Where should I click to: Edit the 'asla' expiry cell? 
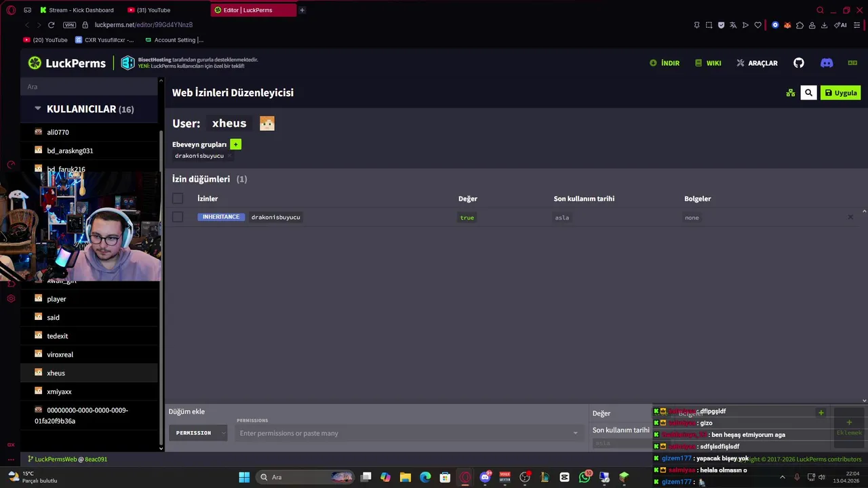click(562, 218)
